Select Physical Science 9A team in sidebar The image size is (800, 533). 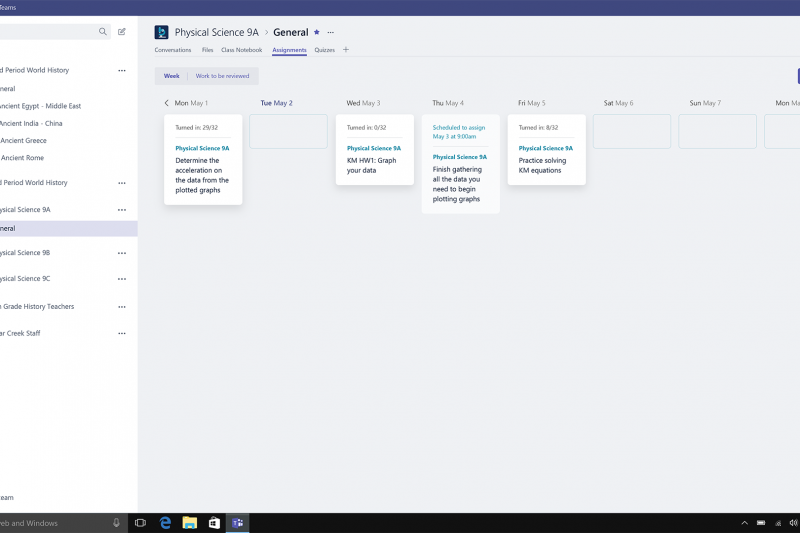26,210
